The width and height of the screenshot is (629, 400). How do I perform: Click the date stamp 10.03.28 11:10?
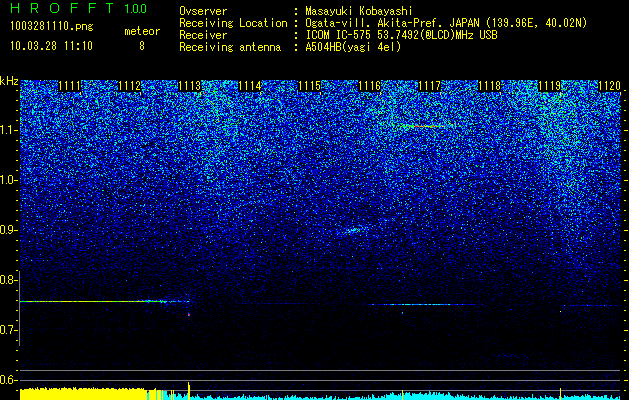click(x=51, y=46)
